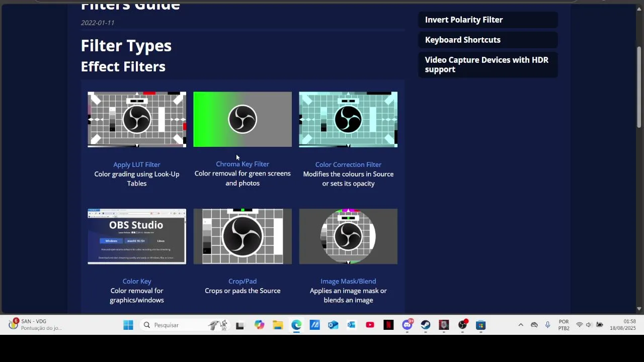Click the Effect Filters heading

(123, 67)
